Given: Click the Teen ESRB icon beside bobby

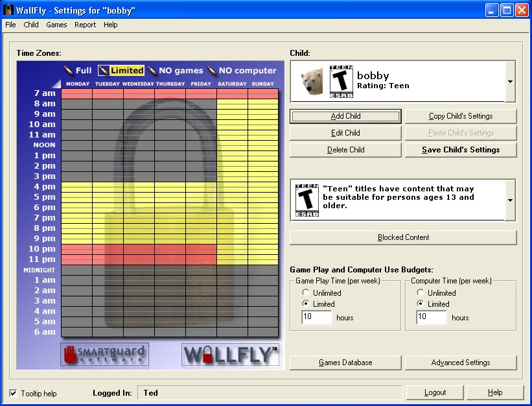Looking at the screenshot, I should (x=341, y=82).
